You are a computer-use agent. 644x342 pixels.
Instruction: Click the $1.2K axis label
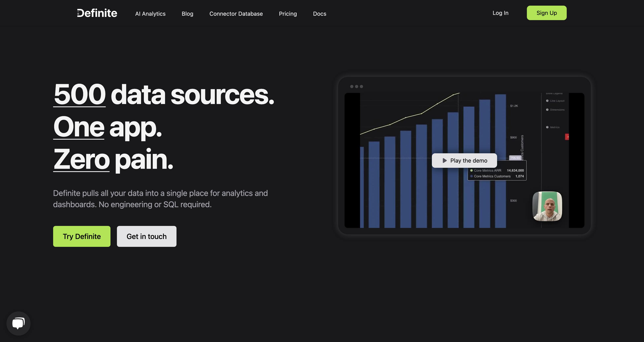[x=514, y=106]
